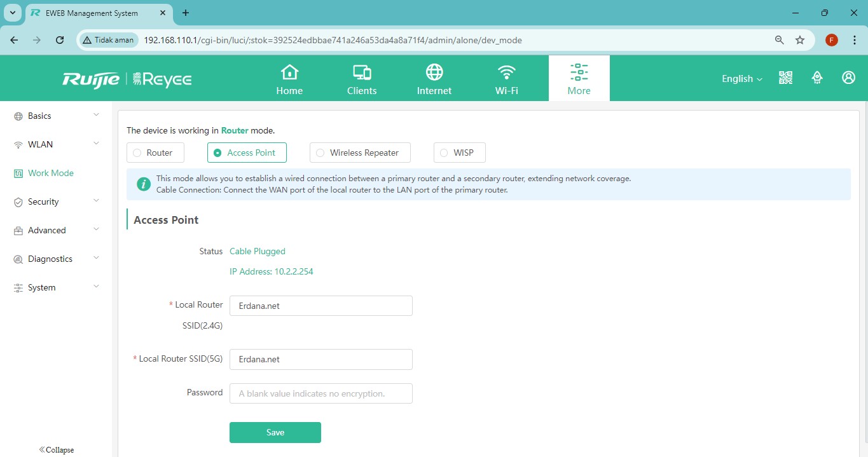The image size is (868, 457).
Task: Expand the Security sidebar section
Action: (x=56, y=201)
